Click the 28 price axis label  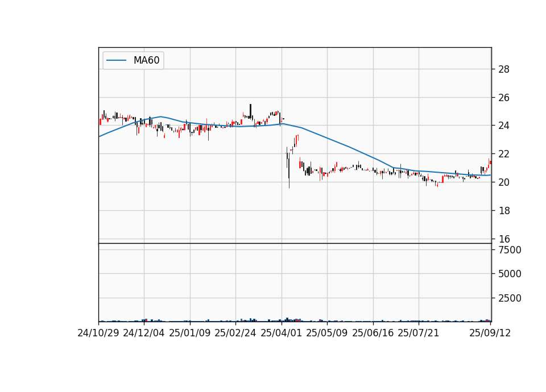pyautogui.click(x=504, y=69)
